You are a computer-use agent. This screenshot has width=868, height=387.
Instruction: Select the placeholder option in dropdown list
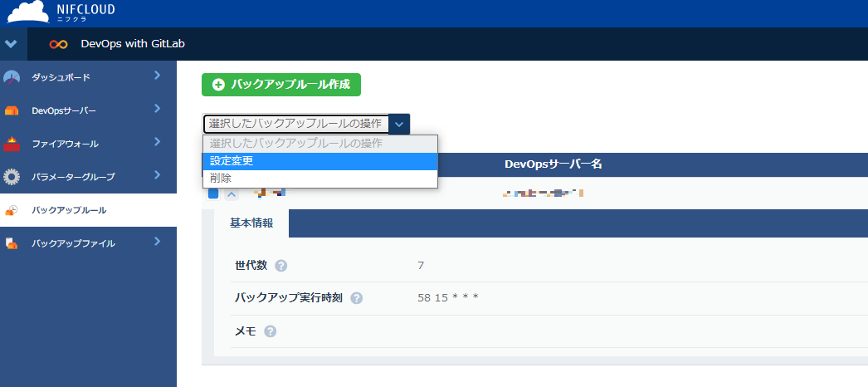click(x=320, y=144)
